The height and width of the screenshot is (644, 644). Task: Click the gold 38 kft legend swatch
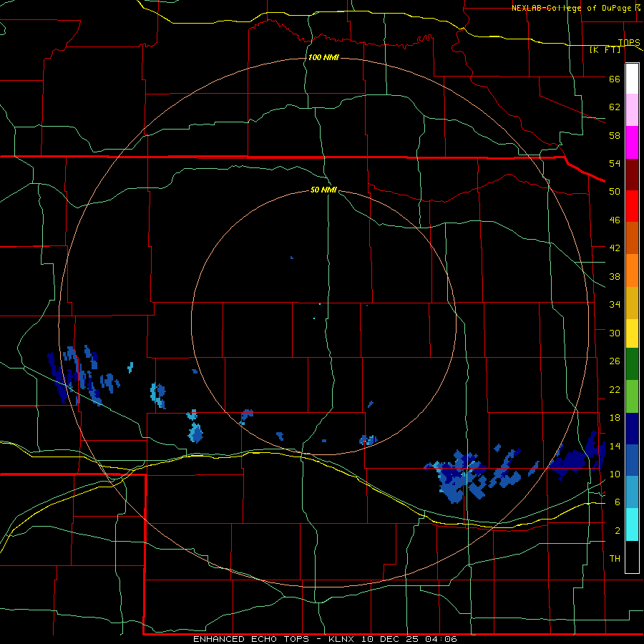[x=632, y=303]
